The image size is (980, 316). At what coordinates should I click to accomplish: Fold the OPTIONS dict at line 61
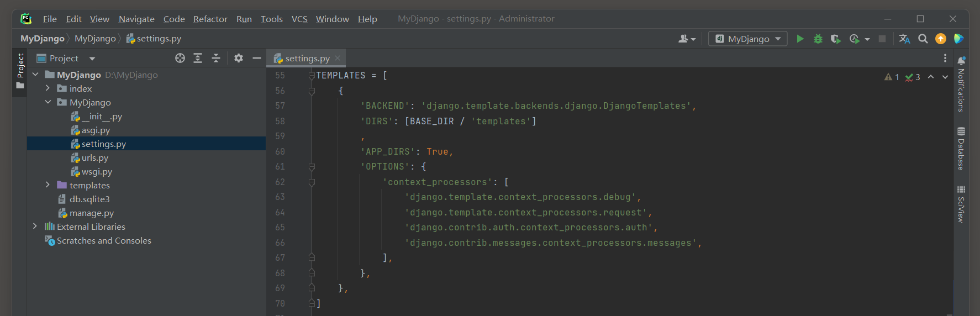click(312, 167)
